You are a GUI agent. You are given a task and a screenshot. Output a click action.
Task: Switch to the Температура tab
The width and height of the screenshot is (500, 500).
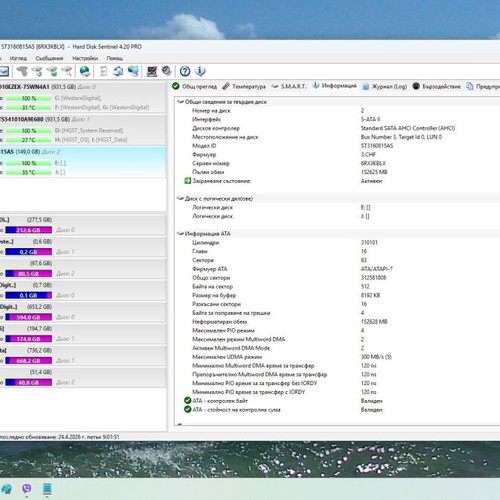click(x=244, y=86)
